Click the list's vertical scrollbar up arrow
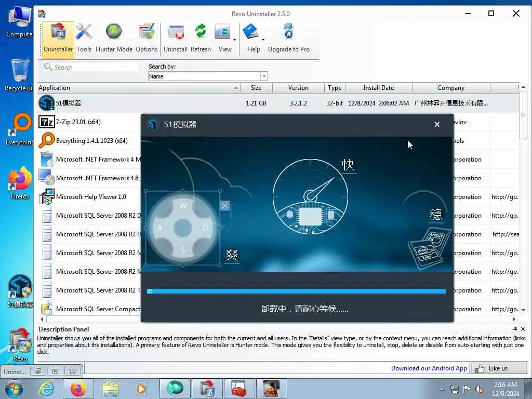 click(x=524, y=87)
